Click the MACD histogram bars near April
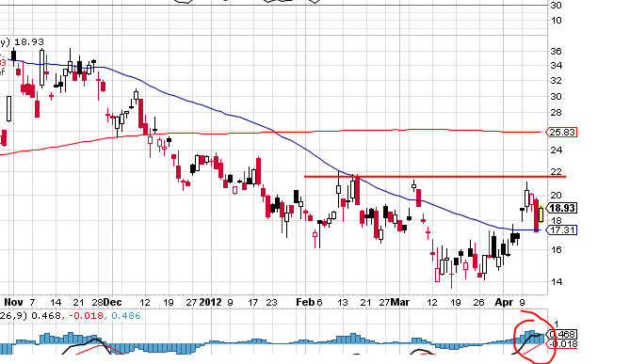Screen dimensions: 630x364 click(x=530, y=337)
